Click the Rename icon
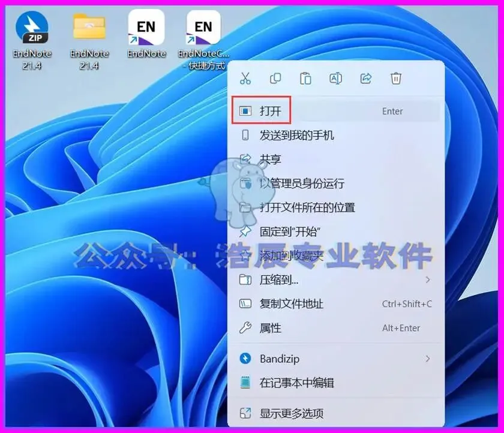The height and width of the screenshot is (433, 504). pos(335,79)
